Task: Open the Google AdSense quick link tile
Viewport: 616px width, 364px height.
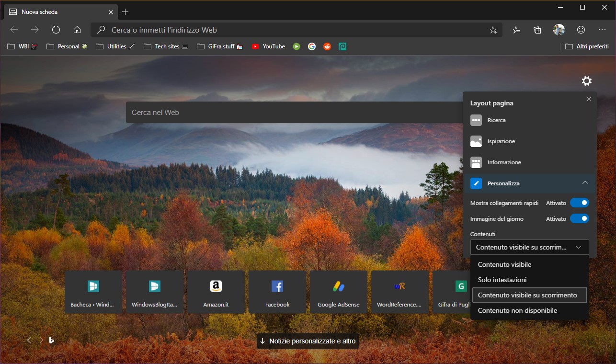Action: (339, 292)
